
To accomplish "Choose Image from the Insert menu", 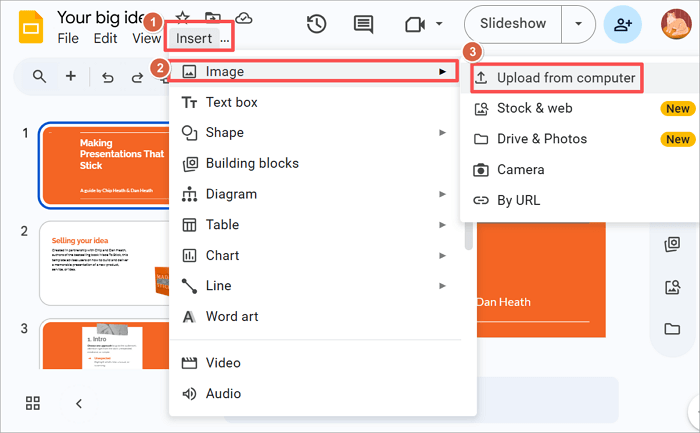I will click(x=313, y=71).
